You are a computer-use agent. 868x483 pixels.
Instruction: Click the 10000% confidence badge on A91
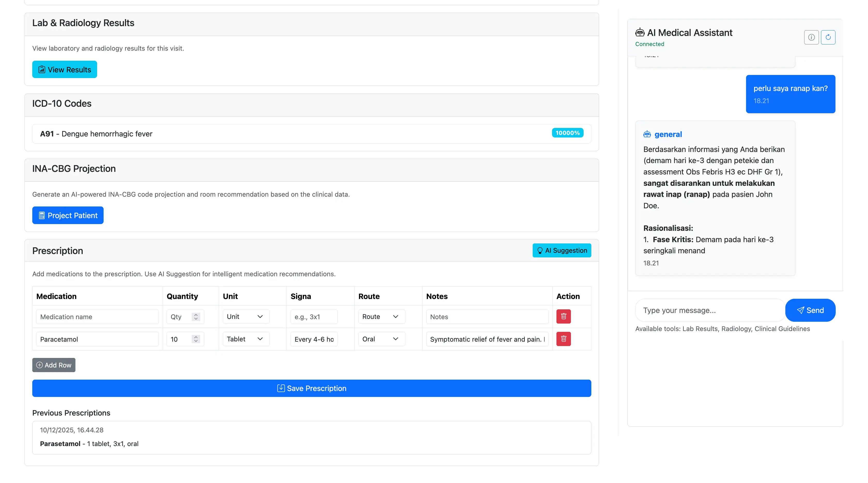click(568, 133)
